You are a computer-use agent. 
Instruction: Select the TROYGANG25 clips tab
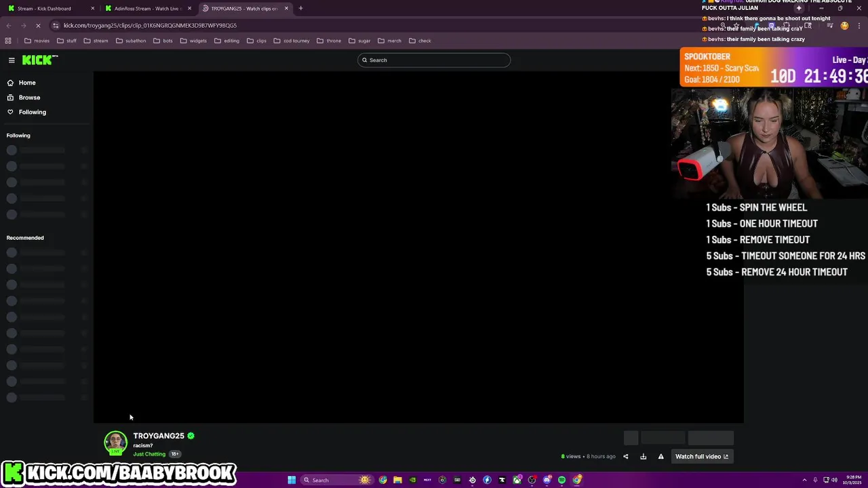coord(244,8)
